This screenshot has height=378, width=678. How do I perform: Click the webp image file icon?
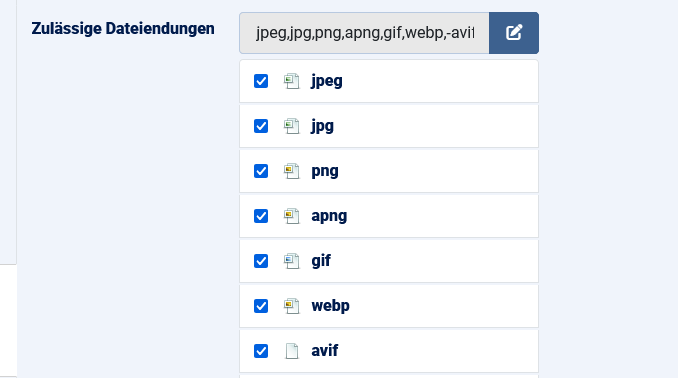click(x=291, y=306)
